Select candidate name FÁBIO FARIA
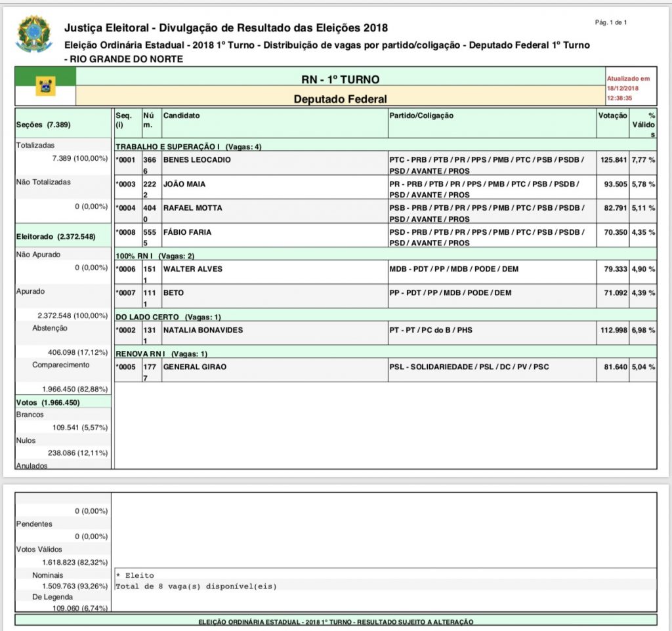This screenshot has height=631, width=672. coord(187,232)
